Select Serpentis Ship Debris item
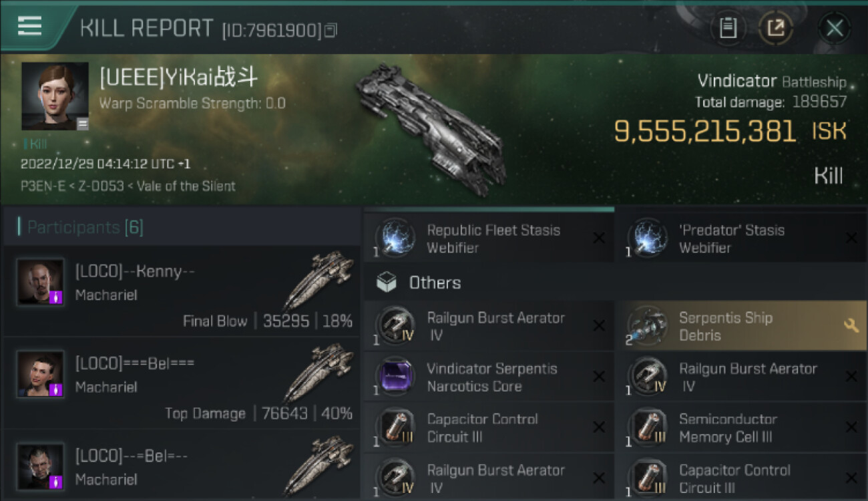This screenshot has height=501, width=868. point(740,326)
